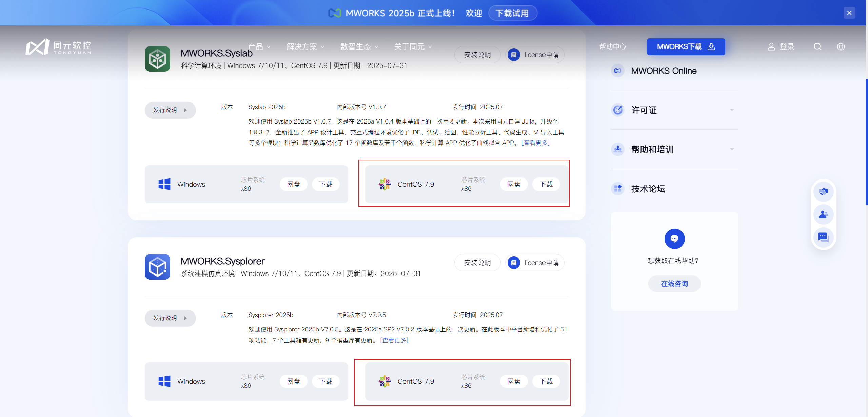Image resolution: width=868 pixels, height=417 pixels.
Task: Click the 在线咨询 button
Action: [674, 284]
